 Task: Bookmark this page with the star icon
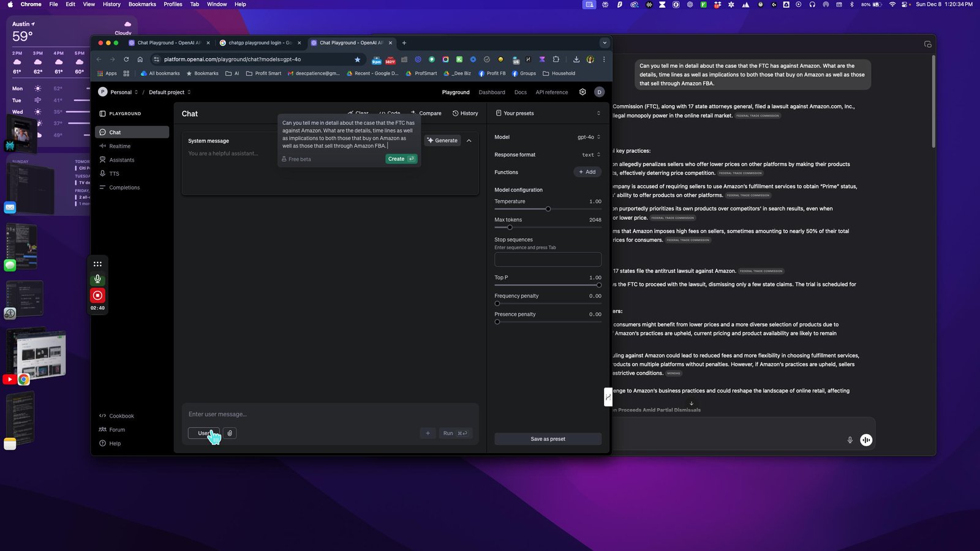(x=357, y=59)
